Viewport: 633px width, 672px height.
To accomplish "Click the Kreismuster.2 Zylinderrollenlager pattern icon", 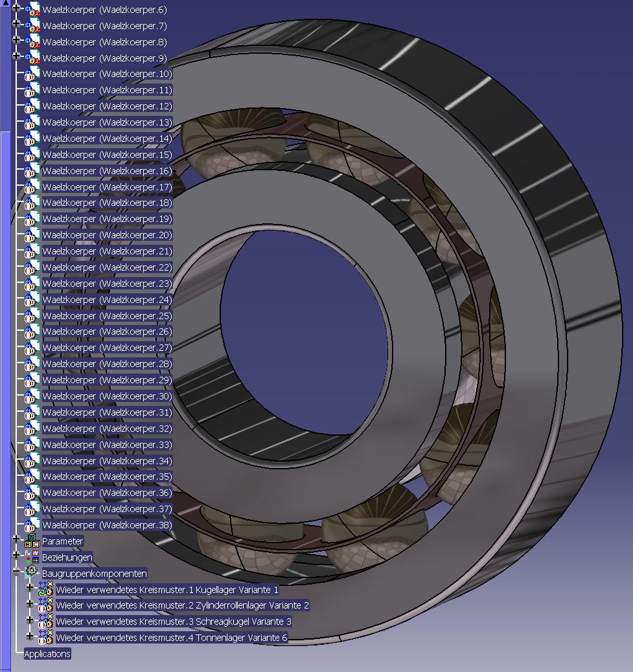I will pos(45,605).
